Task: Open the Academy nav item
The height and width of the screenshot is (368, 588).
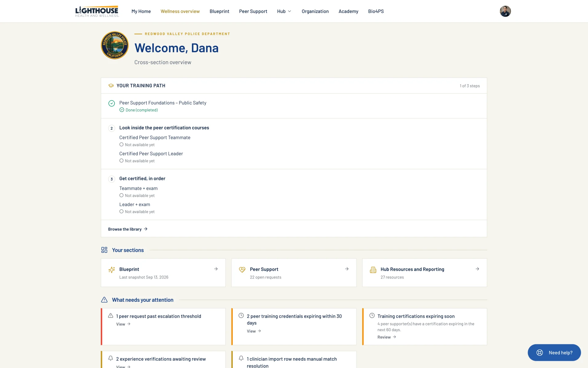Action: tap(348, 11)
